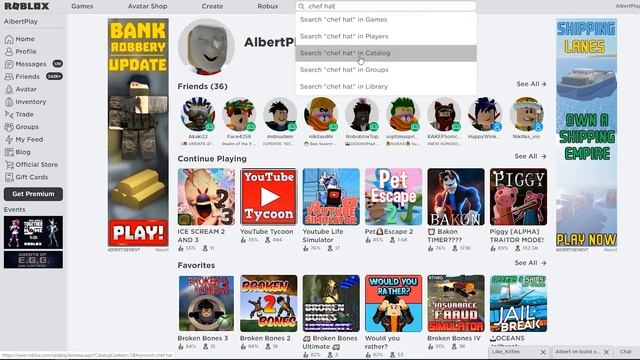Open the Robux menu
This screenshot has height=360, width=640.
268,6
